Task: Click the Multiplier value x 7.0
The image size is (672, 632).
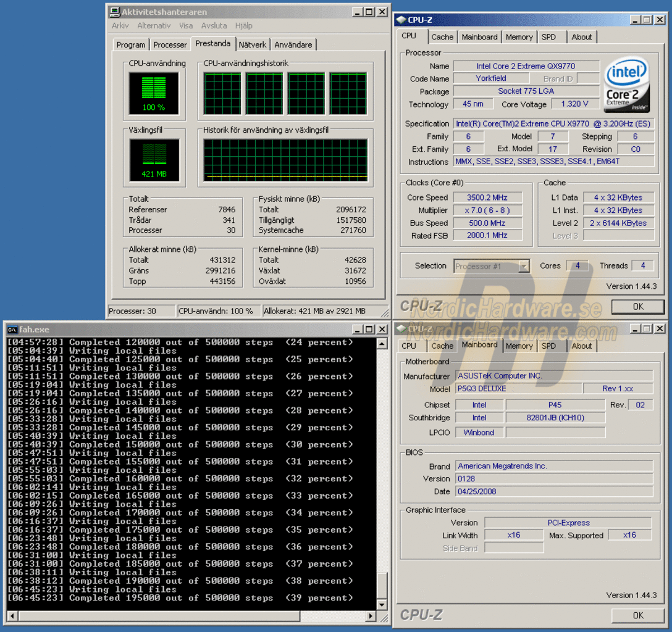Action: tap(487, 210)
